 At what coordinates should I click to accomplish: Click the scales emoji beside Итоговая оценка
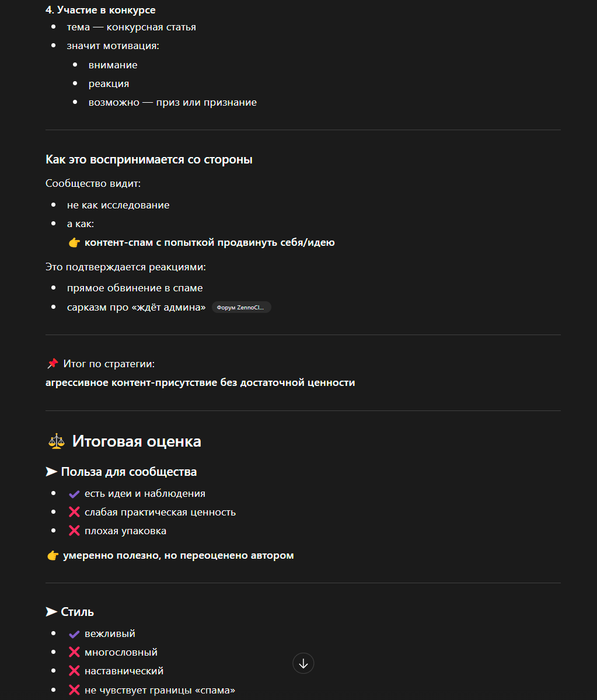coord(56,441)
